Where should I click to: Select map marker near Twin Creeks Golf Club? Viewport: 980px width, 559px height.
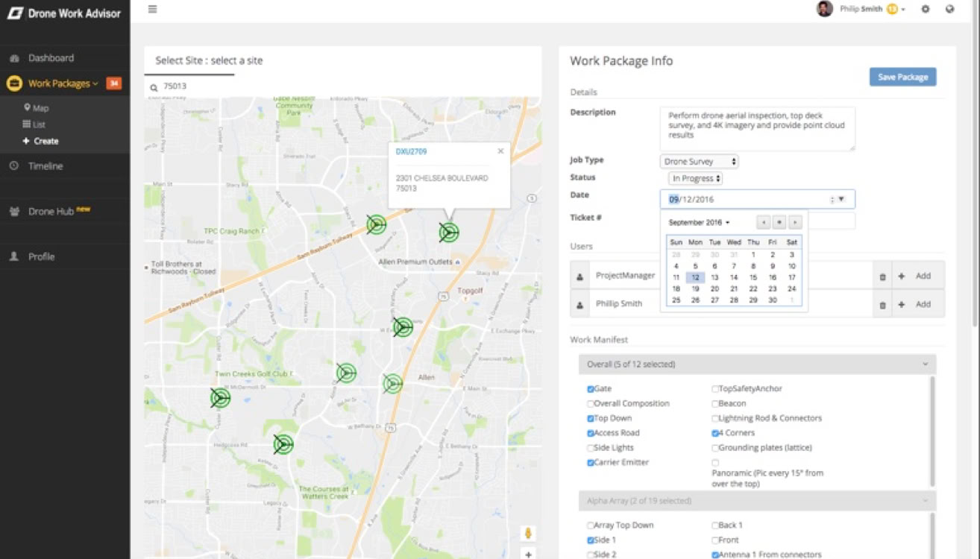pyautogui.click(x=220, y=398)
